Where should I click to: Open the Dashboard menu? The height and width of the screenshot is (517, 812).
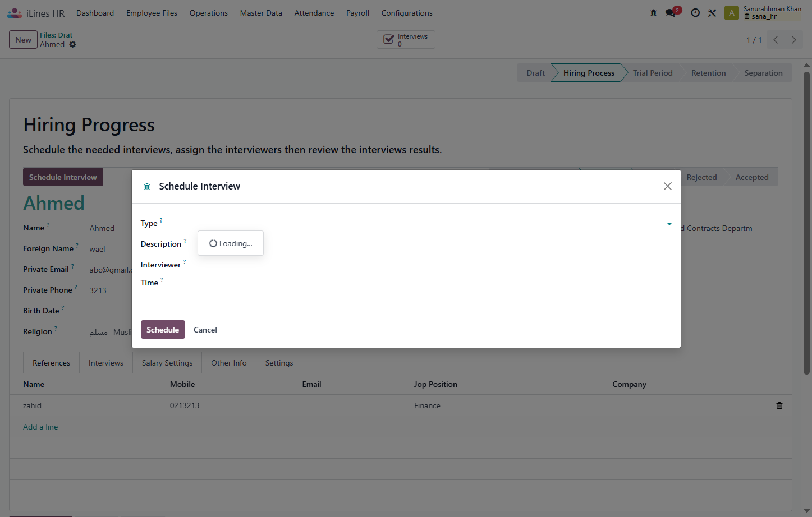point(95,13)
